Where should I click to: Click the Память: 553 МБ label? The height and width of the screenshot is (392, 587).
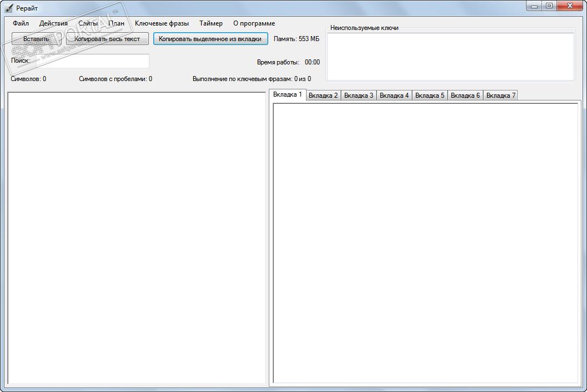(297, 38)
